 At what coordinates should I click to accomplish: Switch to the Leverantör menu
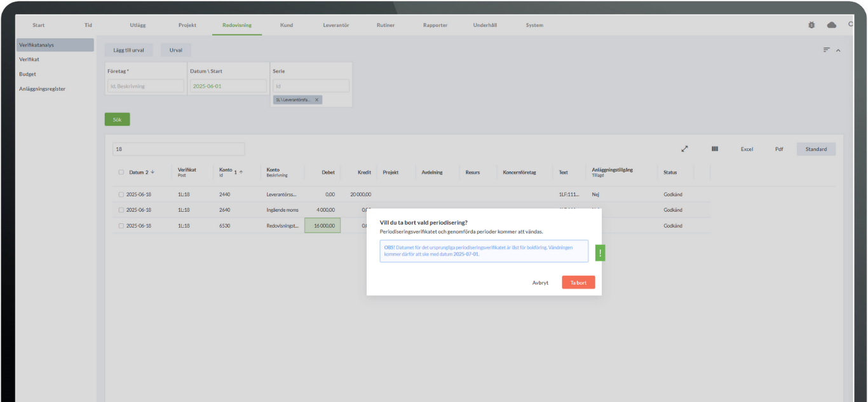point(336,25)
